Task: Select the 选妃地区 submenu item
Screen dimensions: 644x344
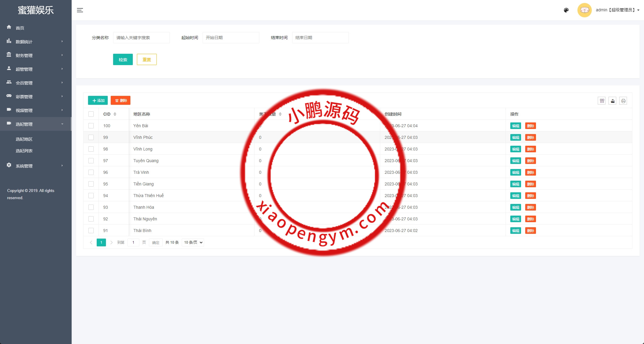Action: click(x=24, y=139)
